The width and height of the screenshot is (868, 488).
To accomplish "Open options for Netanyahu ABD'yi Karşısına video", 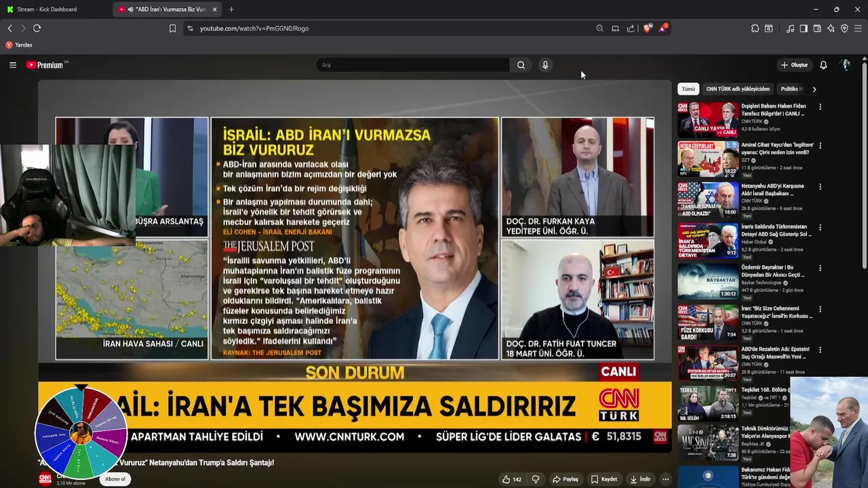I will (820, 186).
